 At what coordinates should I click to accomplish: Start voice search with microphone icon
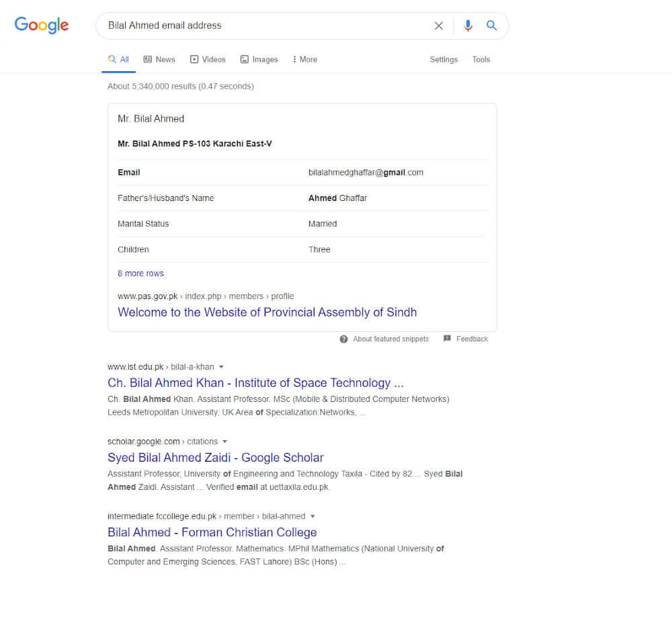click(x=468, y=26)
